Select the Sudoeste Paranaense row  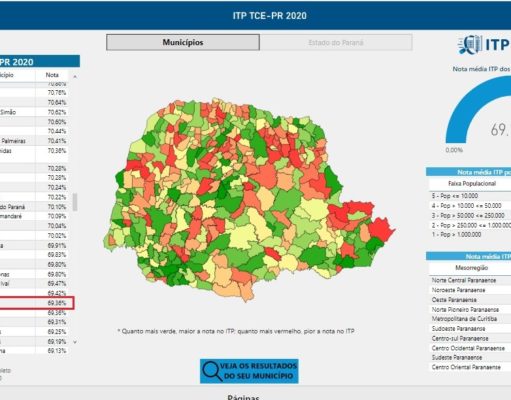coord(470,328)
